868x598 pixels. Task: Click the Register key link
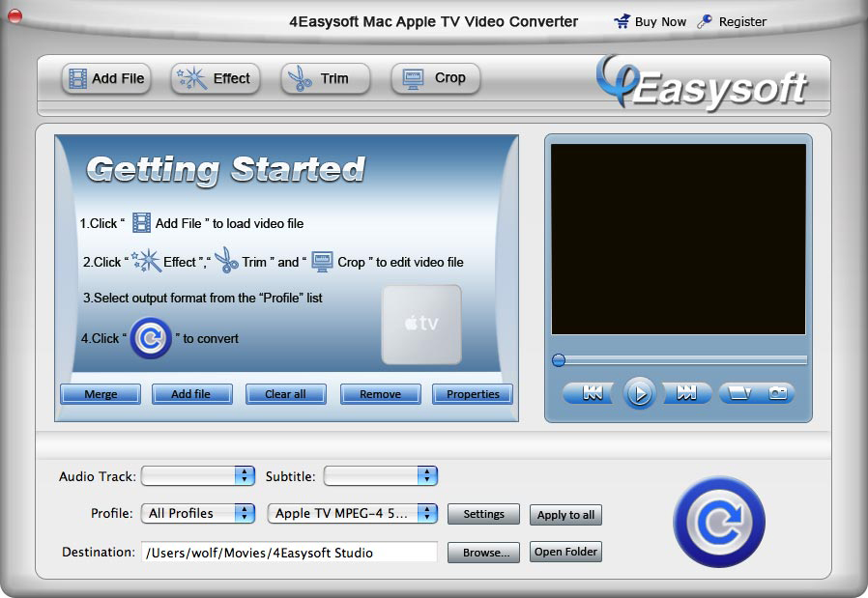pyautogui.click(x=732, y=22)
